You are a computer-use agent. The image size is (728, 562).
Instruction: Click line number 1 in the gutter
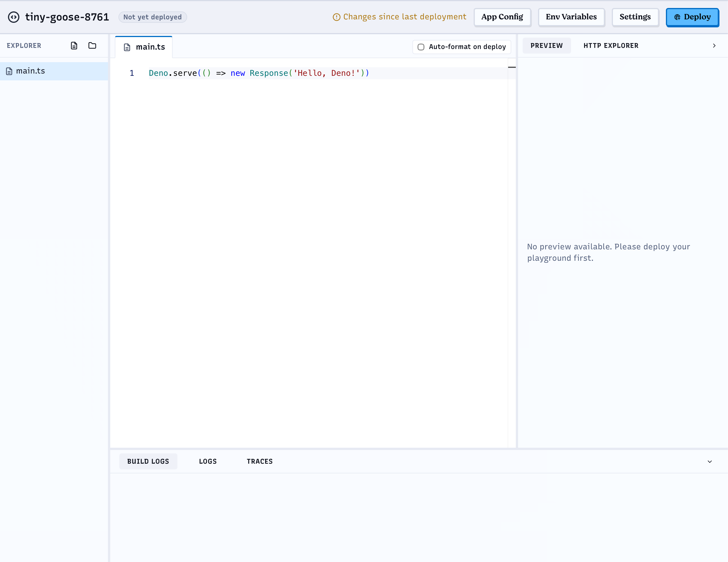coord(132,73)
